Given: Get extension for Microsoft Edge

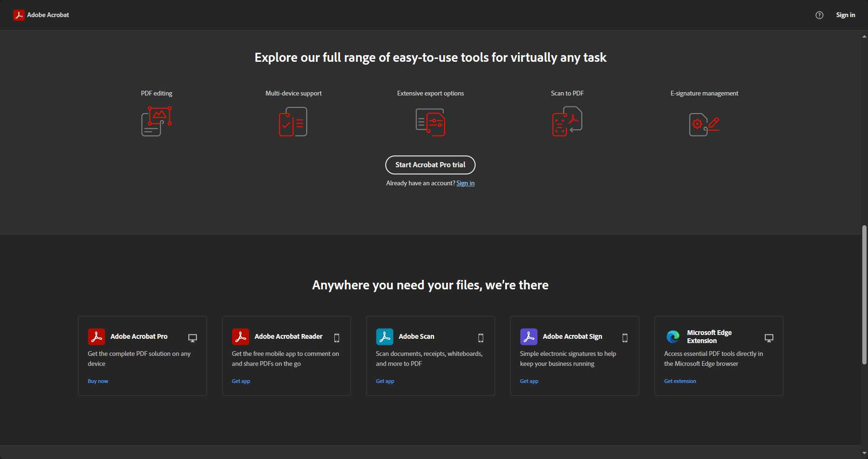Looking at the screenshot, I should click(x=680, y=381).
